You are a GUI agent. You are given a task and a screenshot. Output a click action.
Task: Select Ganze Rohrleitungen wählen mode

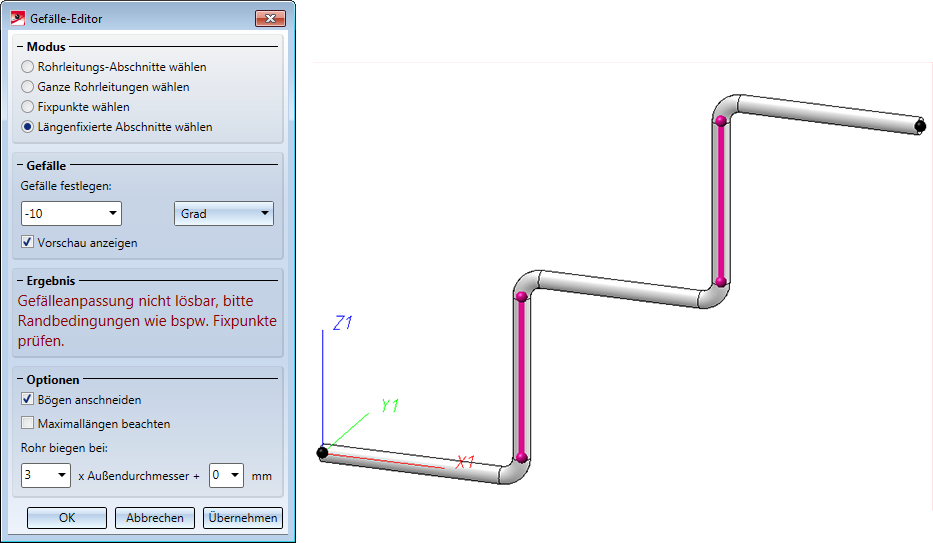(27, 87)
